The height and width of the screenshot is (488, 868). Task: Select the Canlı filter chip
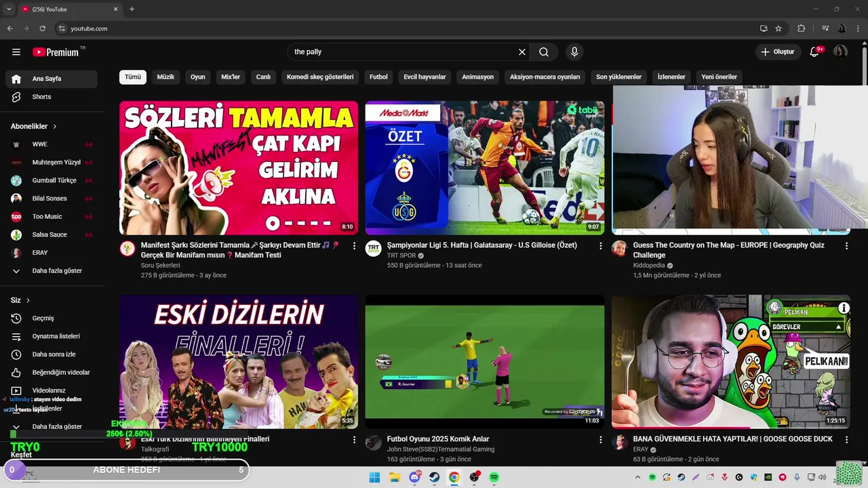pyautogui.click(x=263, y=77)
